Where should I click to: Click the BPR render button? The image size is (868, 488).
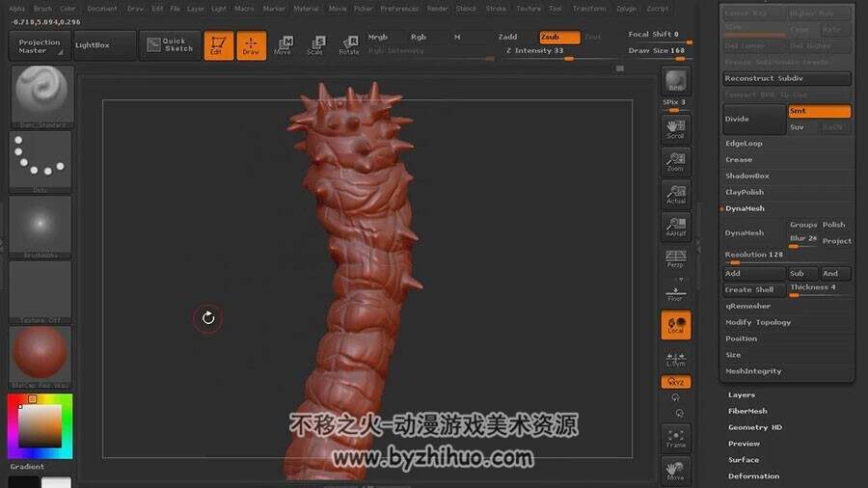click(x=675, y=81)
